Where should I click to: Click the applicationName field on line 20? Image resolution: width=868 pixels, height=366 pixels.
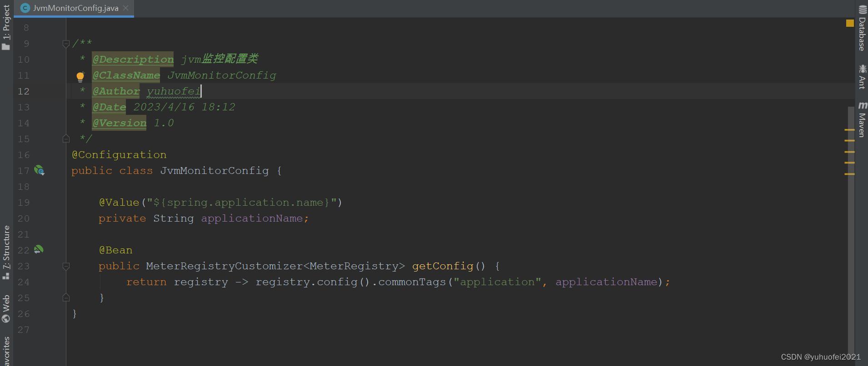tap(252, 218)
